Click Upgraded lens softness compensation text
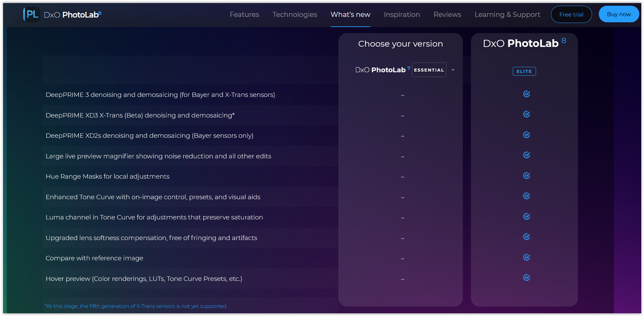644x316 pixels. [151, 238]
